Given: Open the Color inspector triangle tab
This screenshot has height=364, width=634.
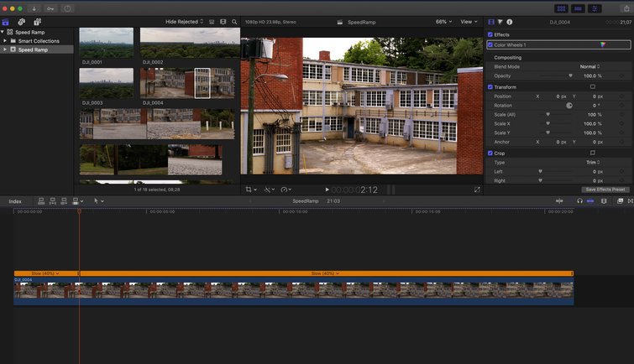Looking at the screenshot, I should (x=500, y=21).
